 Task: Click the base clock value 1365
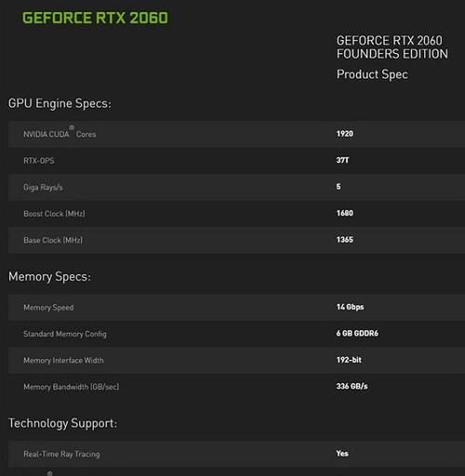pyautogui.click(x=345, y=240)
